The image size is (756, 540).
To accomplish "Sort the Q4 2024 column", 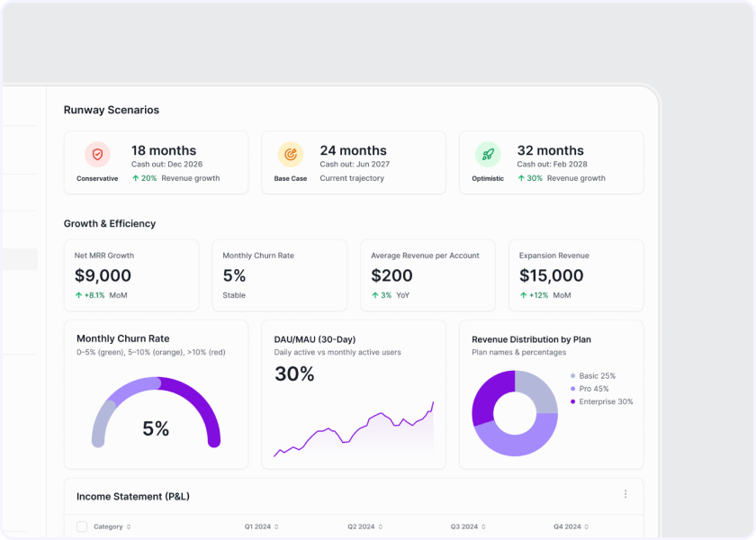I will click(586, 526).
